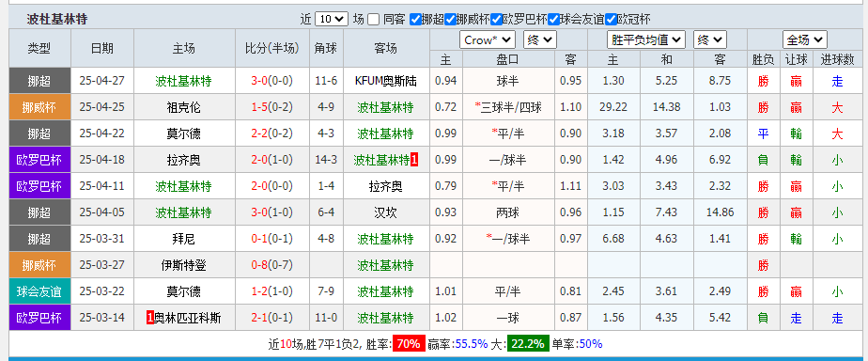This screenshot has height=361, width=868.
Task: Click the 比分(半场) column header
Action: (x=271, y=48)
